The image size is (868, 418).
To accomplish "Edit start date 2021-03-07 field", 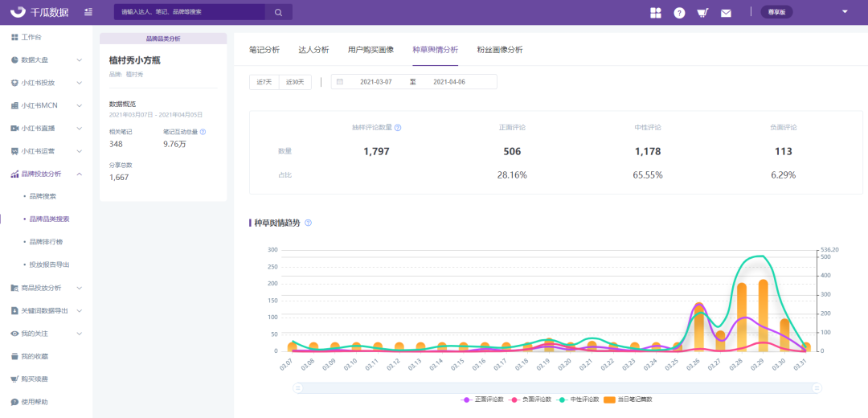I will click(x=376, y=82).
